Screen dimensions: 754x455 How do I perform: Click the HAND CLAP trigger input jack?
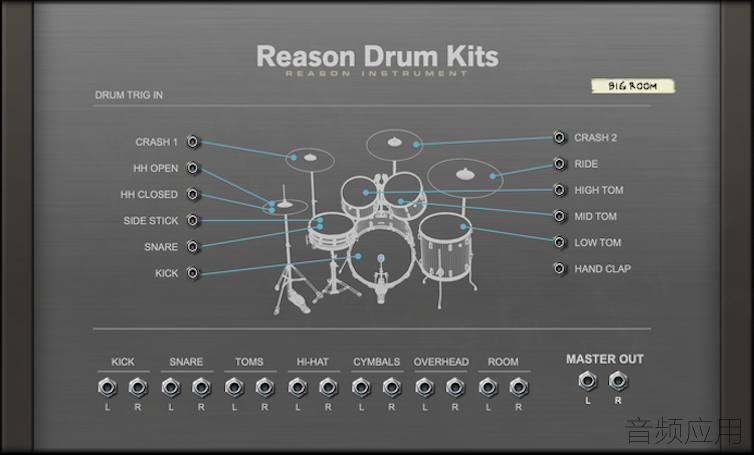(559, 268)
